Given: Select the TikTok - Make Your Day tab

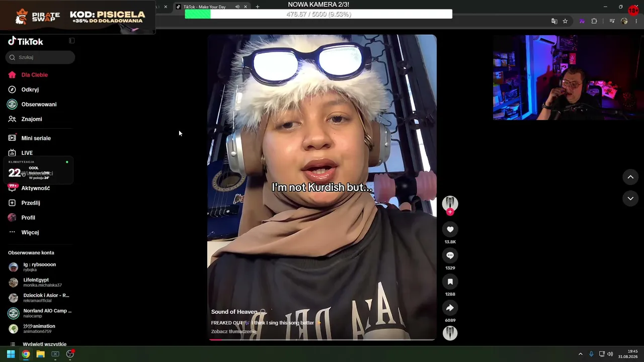Looking at the screenshot, I should (x=211, y=7).
